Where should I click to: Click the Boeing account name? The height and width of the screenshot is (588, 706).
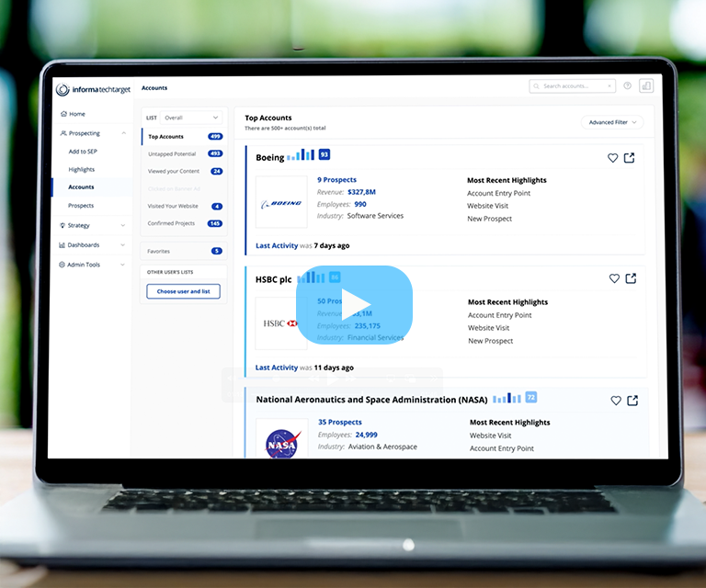(270, 157)
